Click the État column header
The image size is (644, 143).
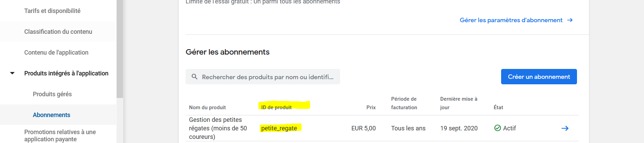[x=498, y=108]
